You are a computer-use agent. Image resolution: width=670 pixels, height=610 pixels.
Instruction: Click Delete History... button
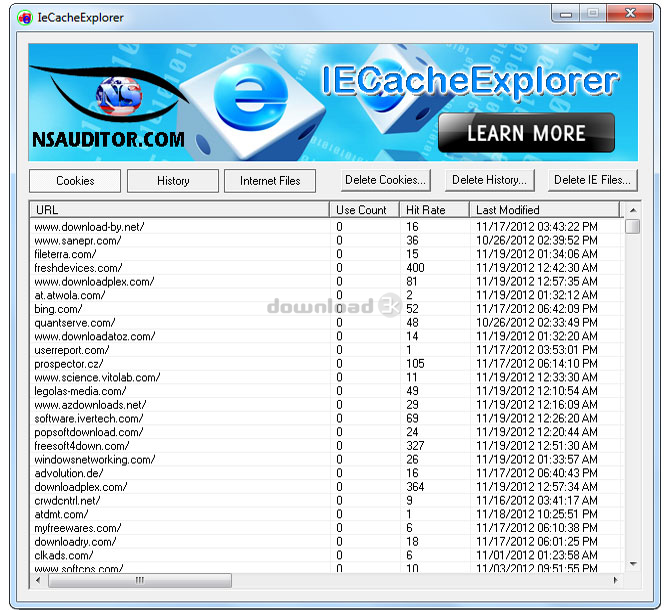(x=489, y=180)
